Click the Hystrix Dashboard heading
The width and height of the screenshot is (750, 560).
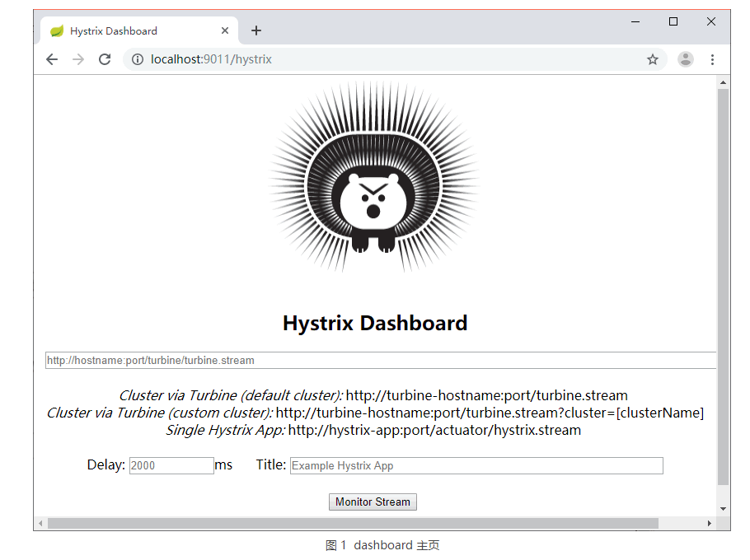[375, 323]
